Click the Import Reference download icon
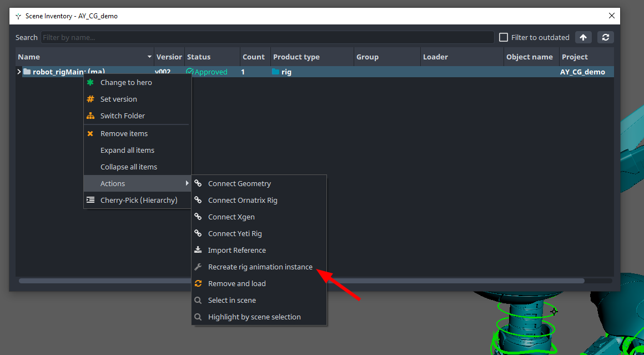Image resolution: width=644 pixels, height=355 pixels. (198, 250)
